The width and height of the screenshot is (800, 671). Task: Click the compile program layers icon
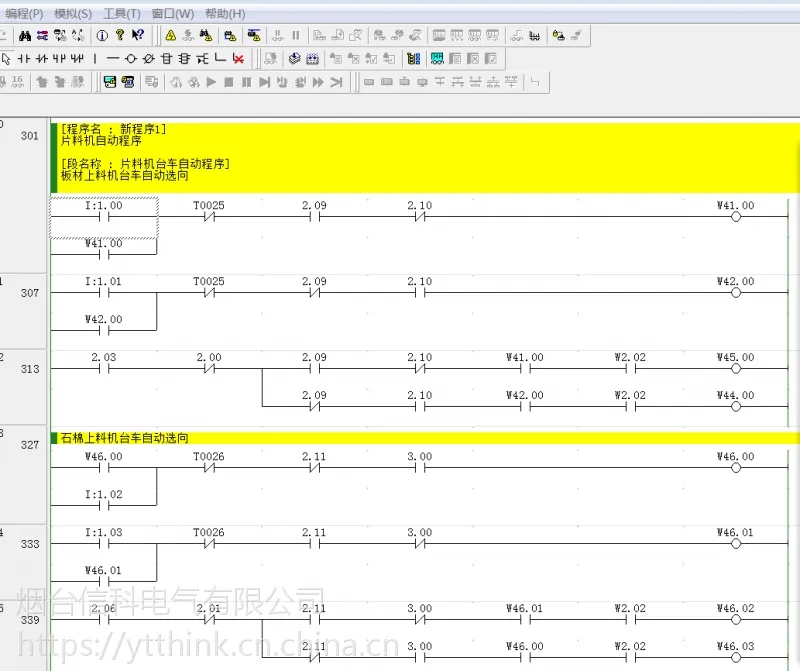pos(294,59)
